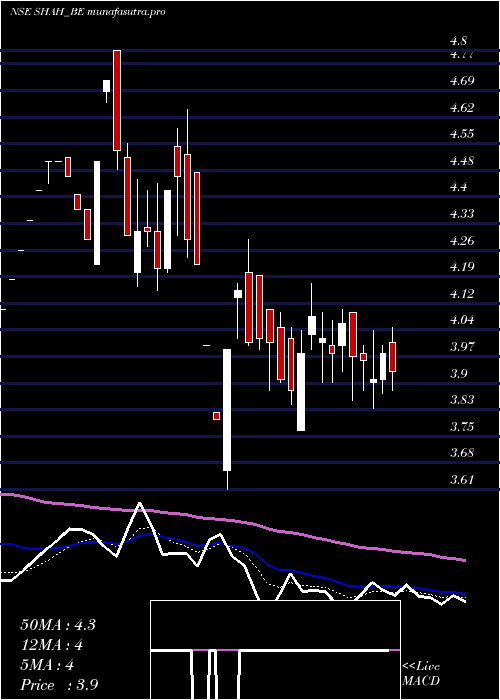This screenshot has height=700, width=500.
Task: Click the pink 50MA line
Action: click(x=232, y=521)
